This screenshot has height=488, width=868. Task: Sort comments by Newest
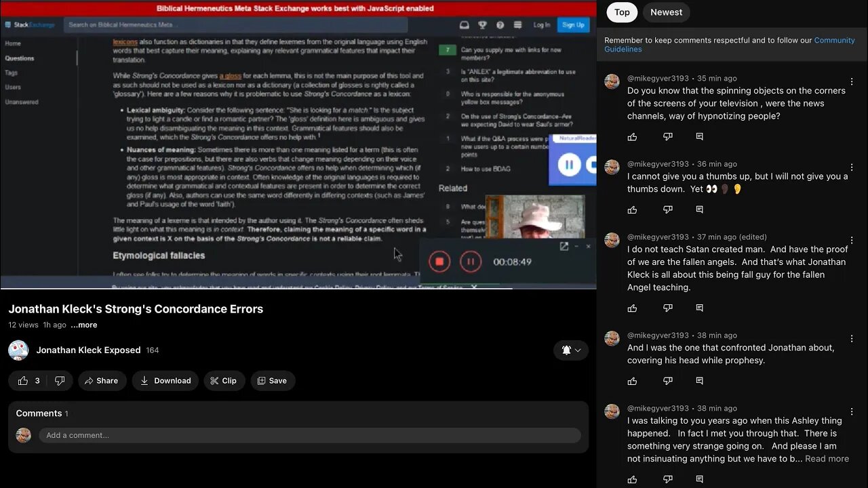click(x=667, y=12)
